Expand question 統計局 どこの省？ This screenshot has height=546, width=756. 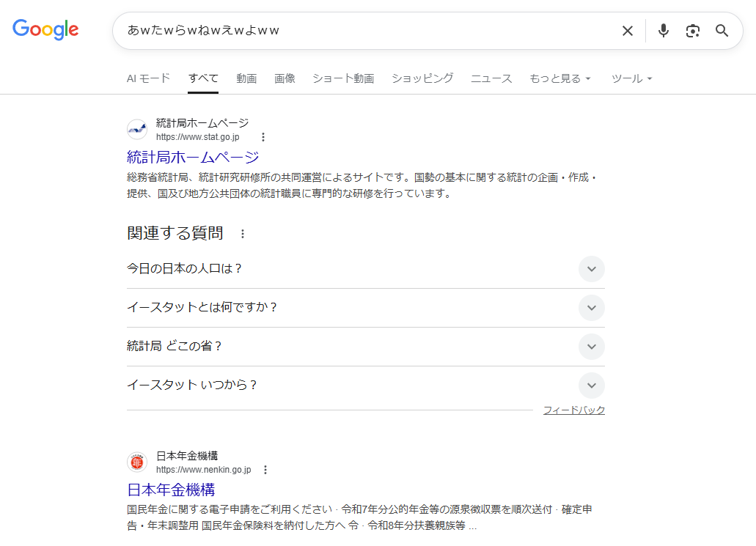coord(591,347)
